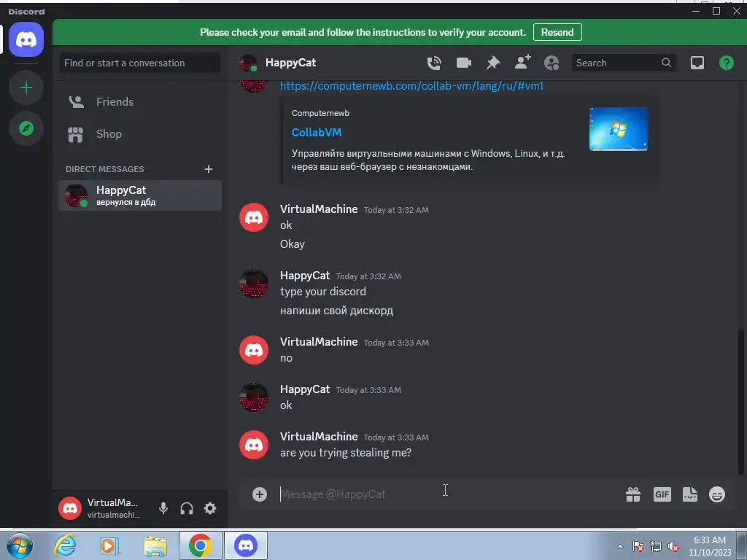Click 'type your discord' message text

point(323,292)
